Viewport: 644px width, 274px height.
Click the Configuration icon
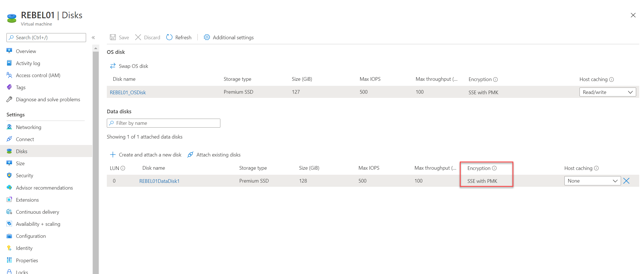[9, 236]
